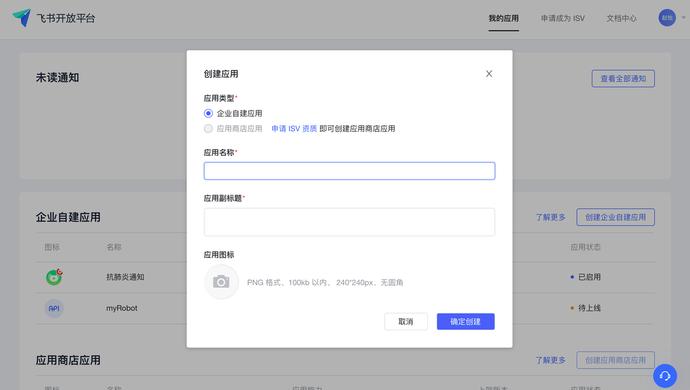Select the 企业自建应用 radio option

(x=208, y=114)
